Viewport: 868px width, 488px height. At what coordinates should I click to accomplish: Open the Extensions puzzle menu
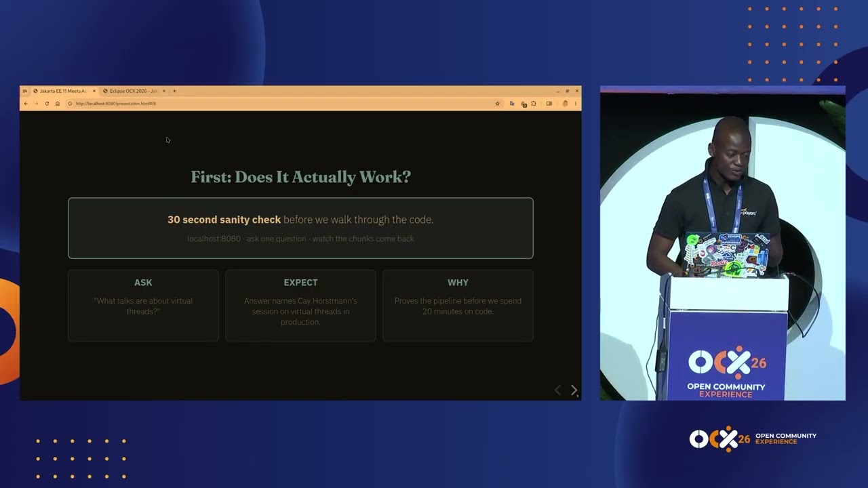point(534,104)
